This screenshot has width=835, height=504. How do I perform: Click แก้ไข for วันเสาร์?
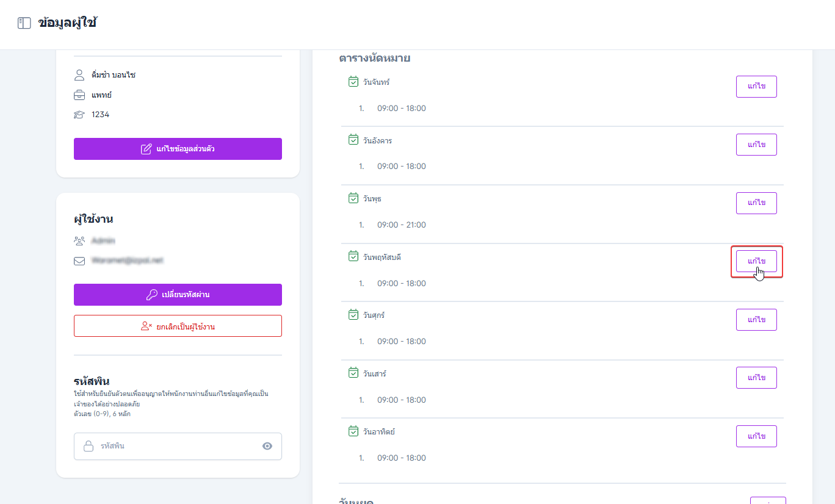(x=756, y=378)
